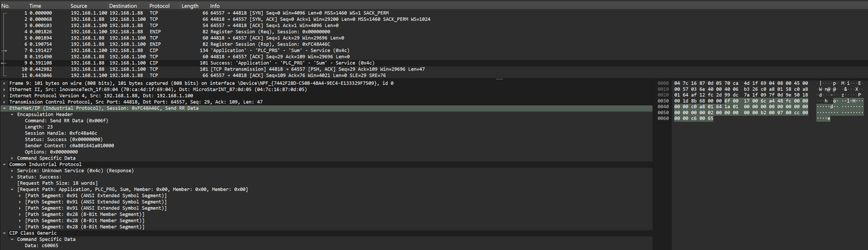Expand the Frame 9 tree node
The width and height of the screenshot is (868, 250).
[x=4, y=83]
